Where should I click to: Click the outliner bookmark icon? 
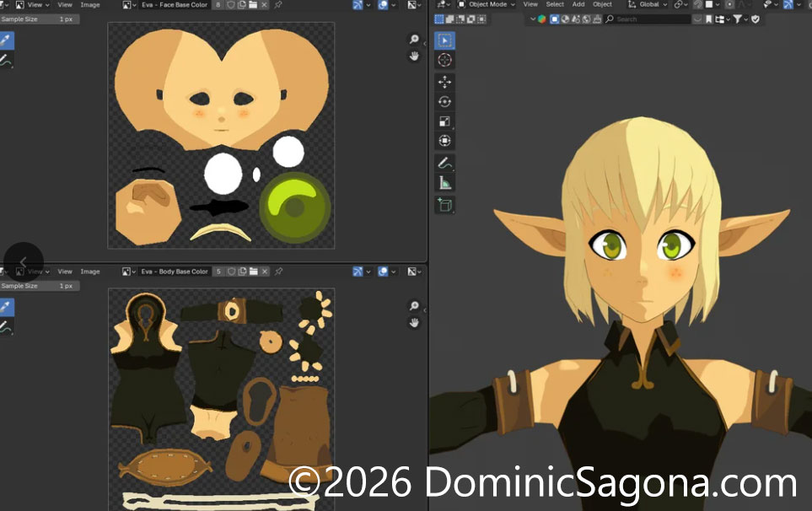pyautogui.click(x=708, y=19)
